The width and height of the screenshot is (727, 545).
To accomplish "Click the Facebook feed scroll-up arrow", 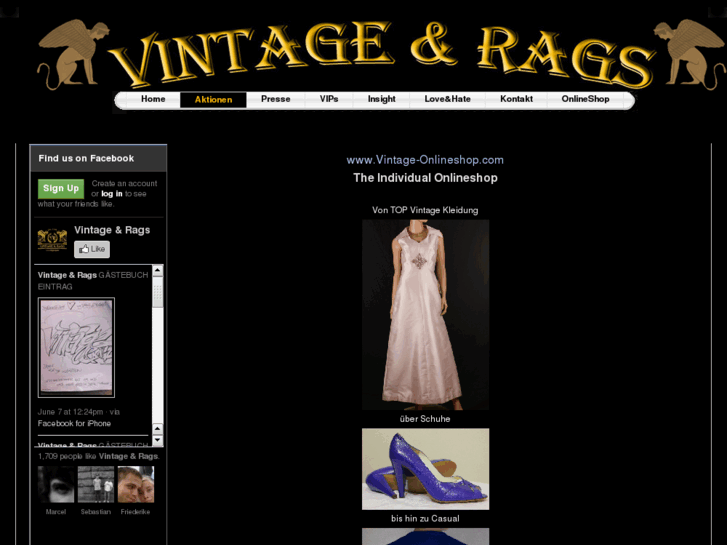I will point(158,270).
